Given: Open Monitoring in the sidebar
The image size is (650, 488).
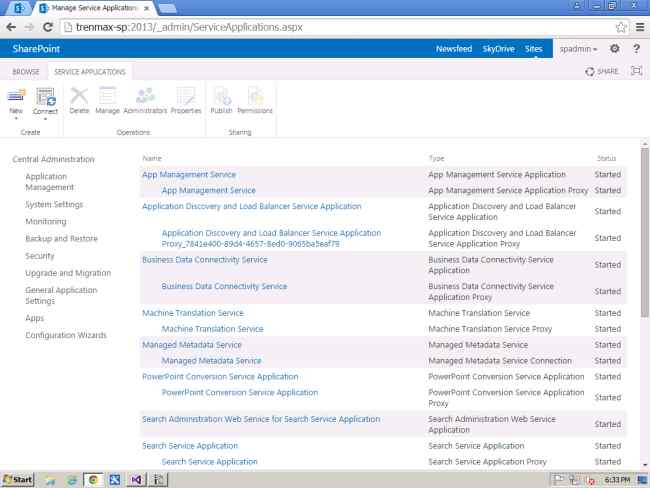Looking at the screenshot, I should pos(46,221).
